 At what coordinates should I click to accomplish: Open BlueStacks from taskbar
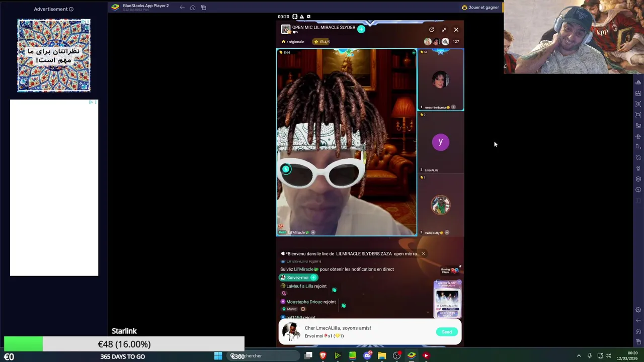pyautogui.click(x=412, y=356)
